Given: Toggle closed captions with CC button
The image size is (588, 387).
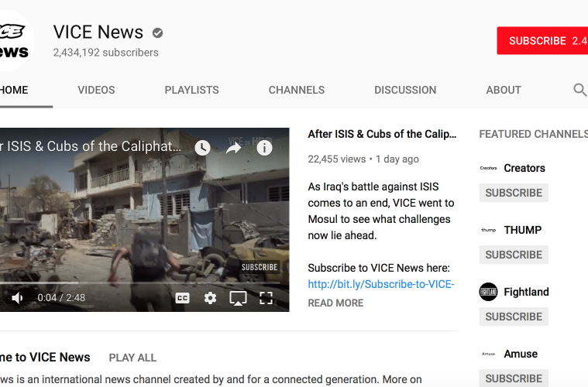Looking at the screenshot, I should [x=182, y=298].
